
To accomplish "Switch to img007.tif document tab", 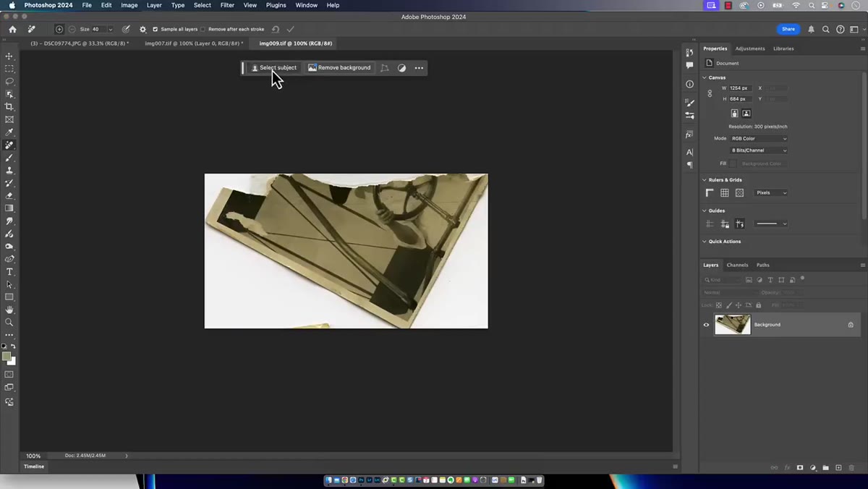I will click(x=194, y=43).
